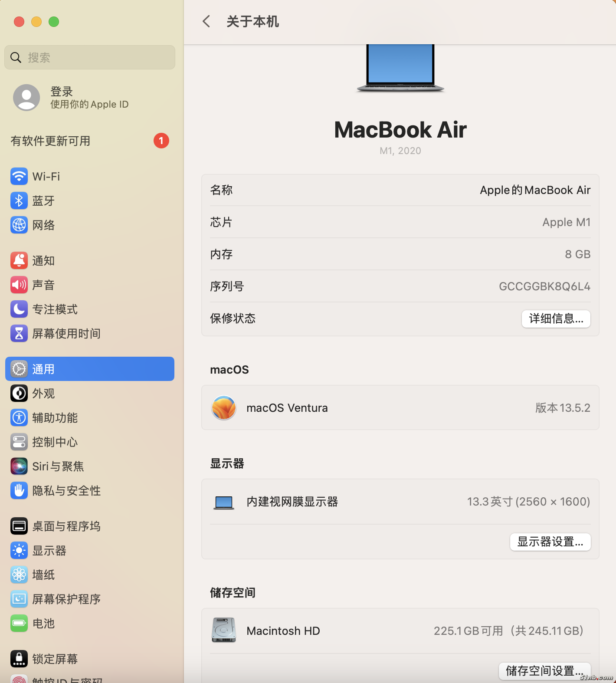This screenshot has width=616, height=683.
Task: Click the General (通用) gear icon
Action: tap(19, 369)
